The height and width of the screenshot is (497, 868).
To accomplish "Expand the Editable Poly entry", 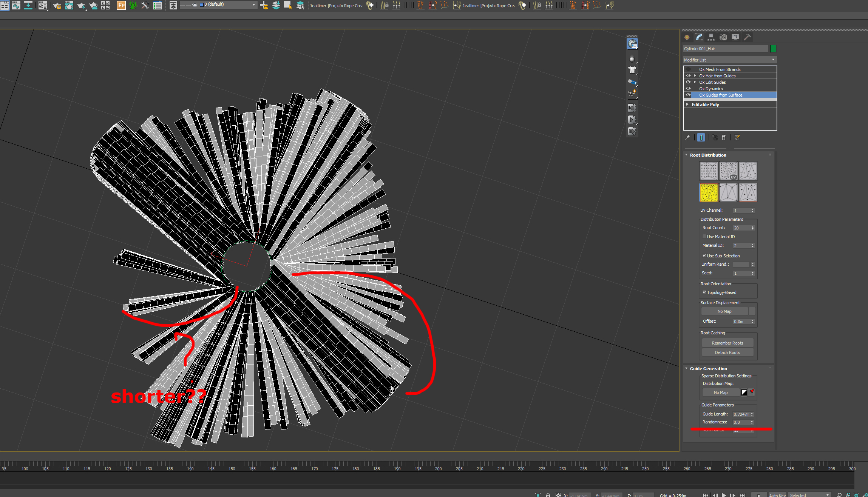I will [x=687, y=105].
